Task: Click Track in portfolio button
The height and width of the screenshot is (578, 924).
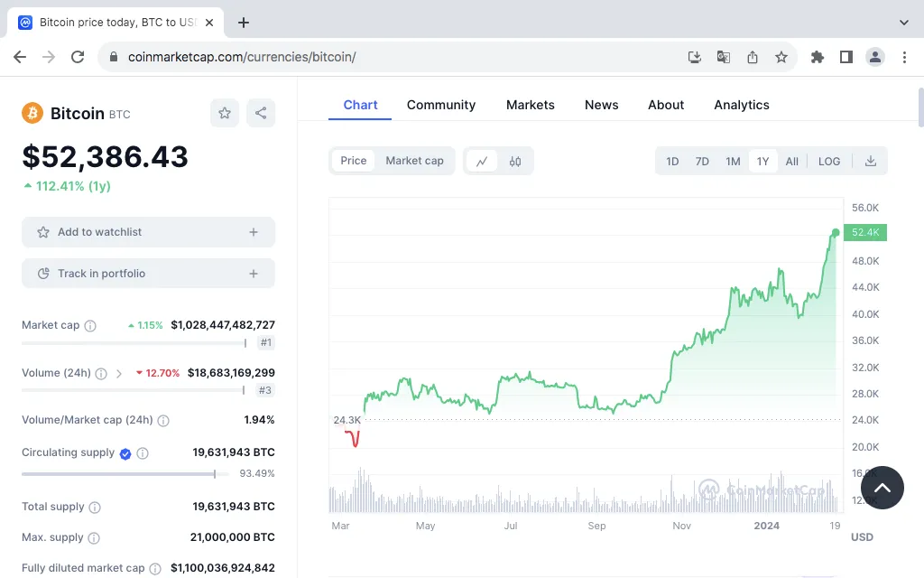Action: pos(149,274)
